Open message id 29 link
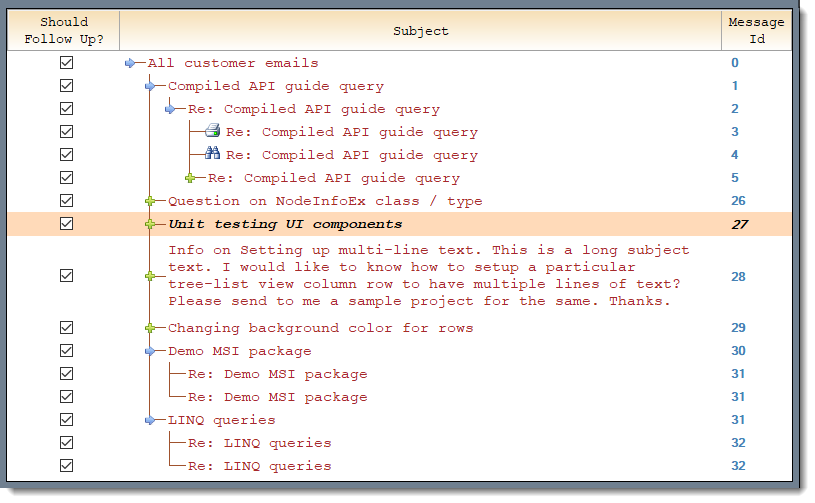 click(738, 327)
